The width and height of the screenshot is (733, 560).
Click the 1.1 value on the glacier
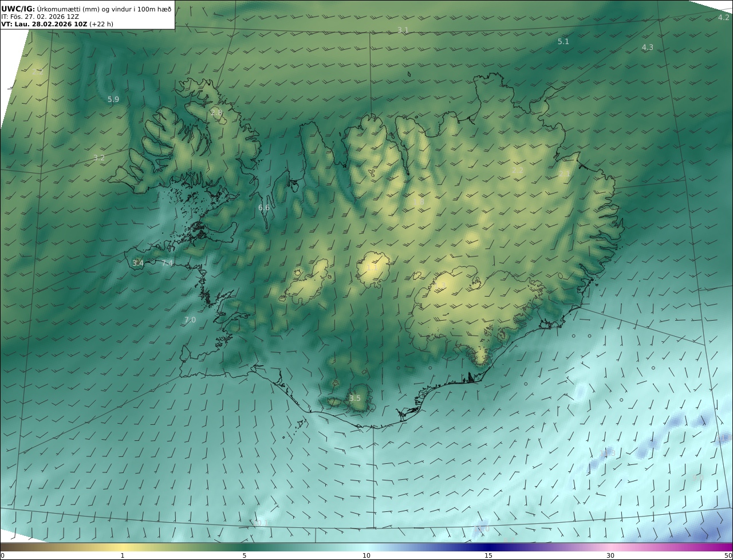(372, 268)
